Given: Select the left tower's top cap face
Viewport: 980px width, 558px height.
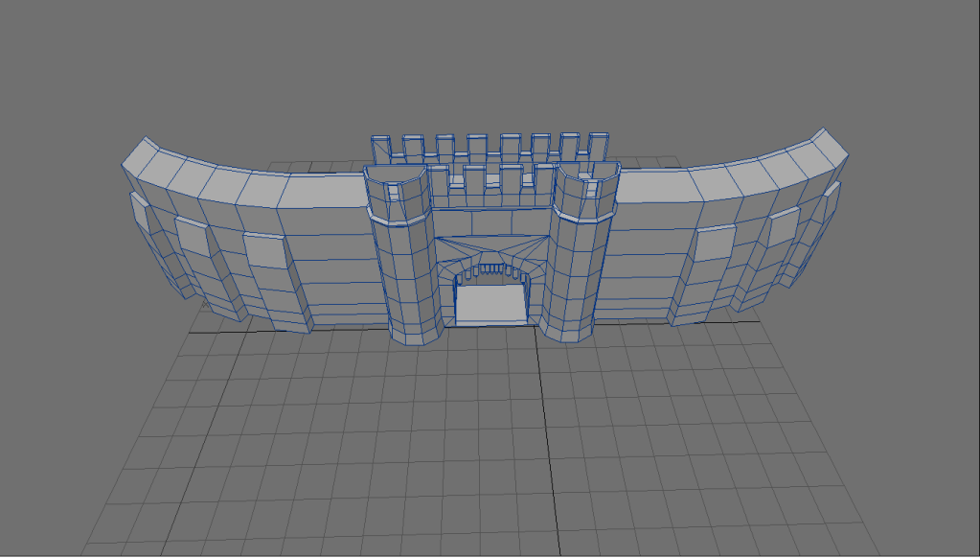Looking at the screenshot, I should click(x=396, y=176).
